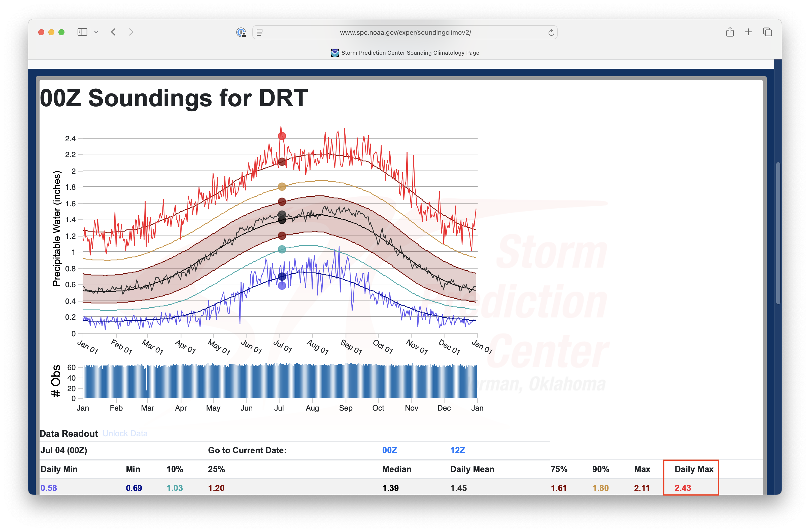Go forward with the forward arrow

[131, 32]
